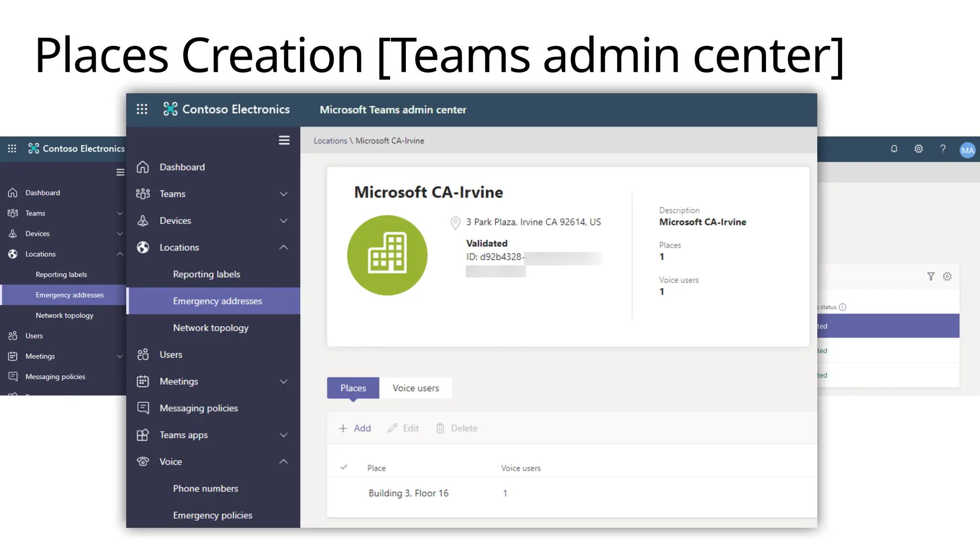
Task: Collapse Locations chevron in front sidebar
Action: (x=283, y=247)
